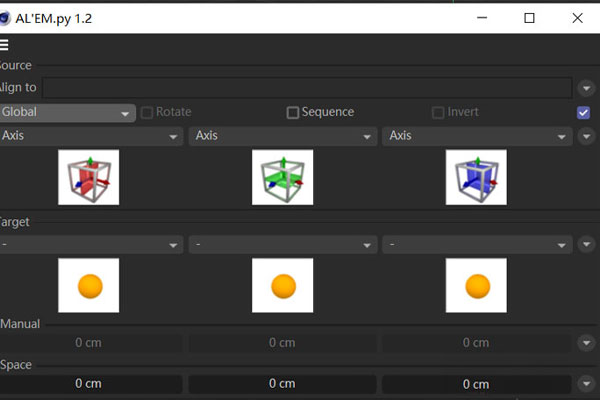Viewport: 600px width, 400px height.
Task: Click the first Space 0 cm field
Action: (89, 384)
